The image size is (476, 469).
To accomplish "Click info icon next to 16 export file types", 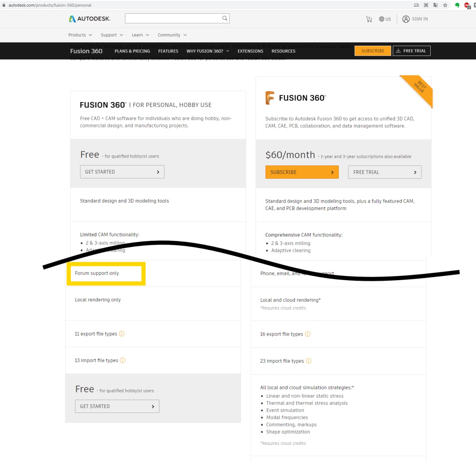I will 308,334.
